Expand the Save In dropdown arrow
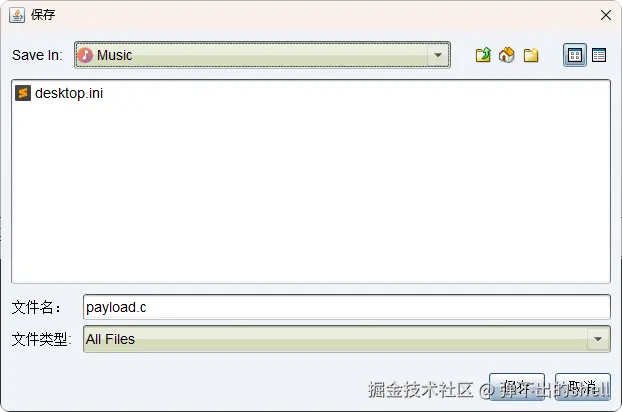Image resolution: width=622 pixels, height=412 pixels. click(x=438, y=55)
